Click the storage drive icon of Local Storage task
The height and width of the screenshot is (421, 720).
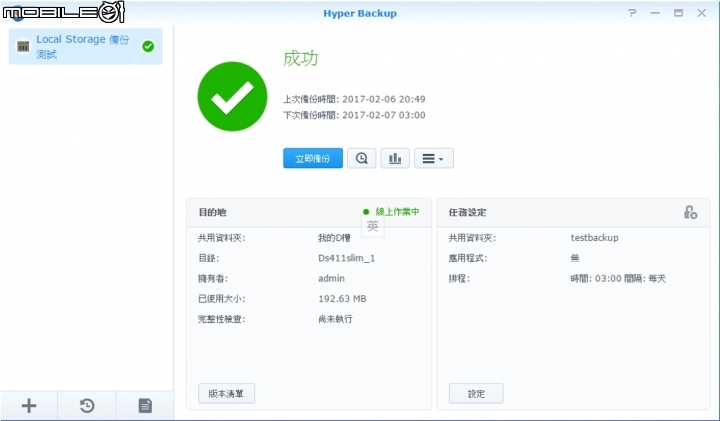point(23,46)
